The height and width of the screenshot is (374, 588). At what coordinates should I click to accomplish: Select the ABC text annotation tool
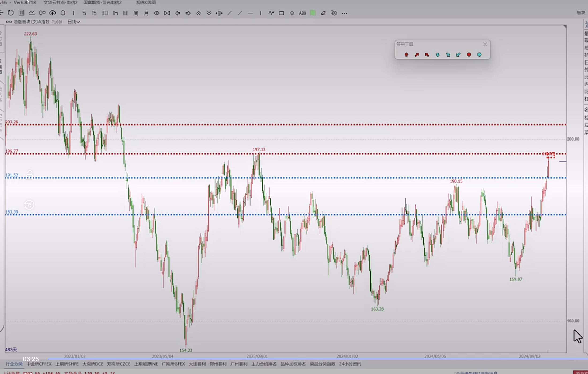302,13
